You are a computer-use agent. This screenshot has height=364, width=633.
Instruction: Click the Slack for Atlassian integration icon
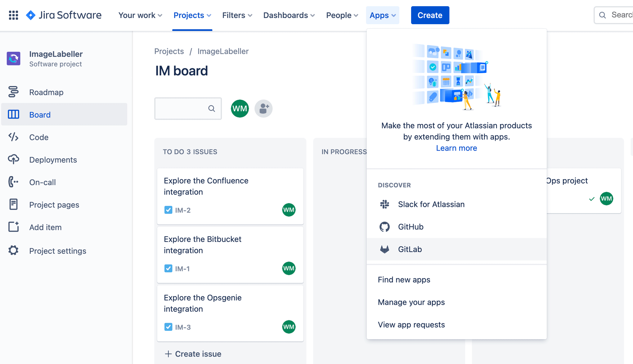[385, 204]
